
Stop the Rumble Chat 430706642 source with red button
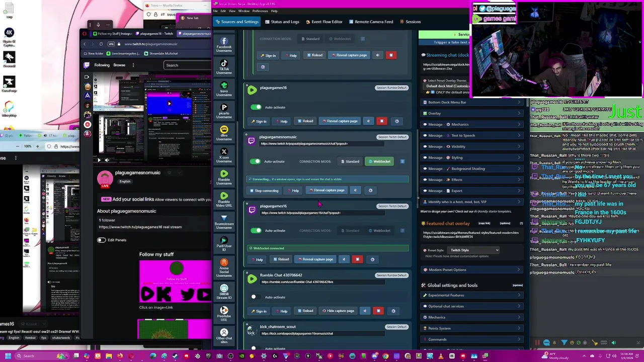tap(378, 311)
